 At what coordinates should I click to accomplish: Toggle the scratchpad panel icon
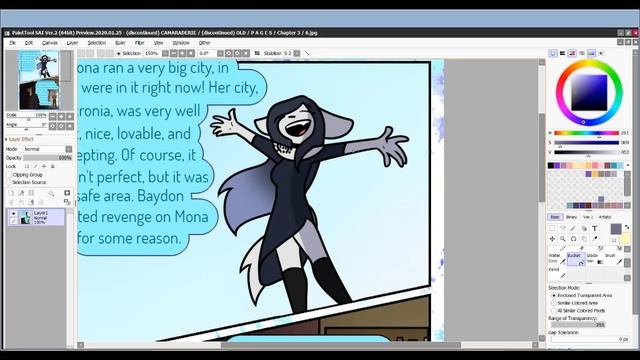coord(601,53)
